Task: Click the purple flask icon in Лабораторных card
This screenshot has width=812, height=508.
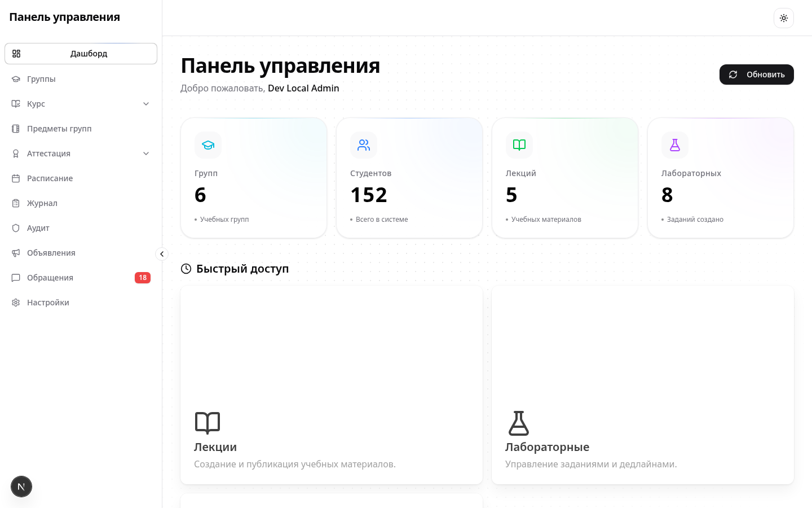Action: coord(675,145)
